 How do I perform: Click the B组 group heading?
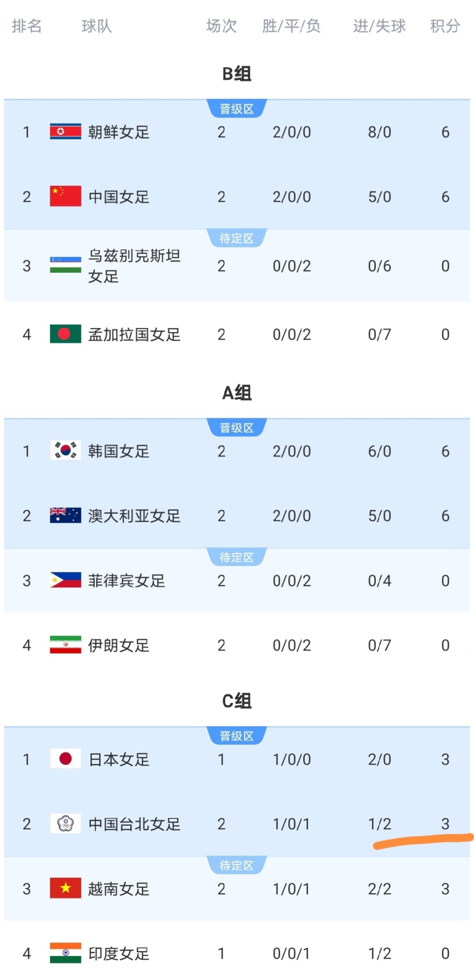[x=237, y=74]
